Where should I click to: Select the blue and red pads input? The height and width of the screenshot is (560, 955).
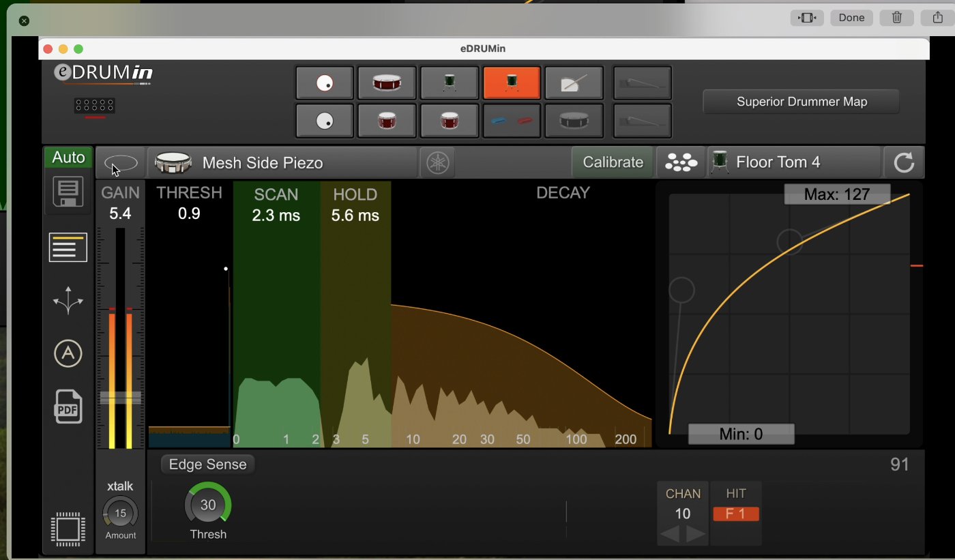click(x=512, y=121)
